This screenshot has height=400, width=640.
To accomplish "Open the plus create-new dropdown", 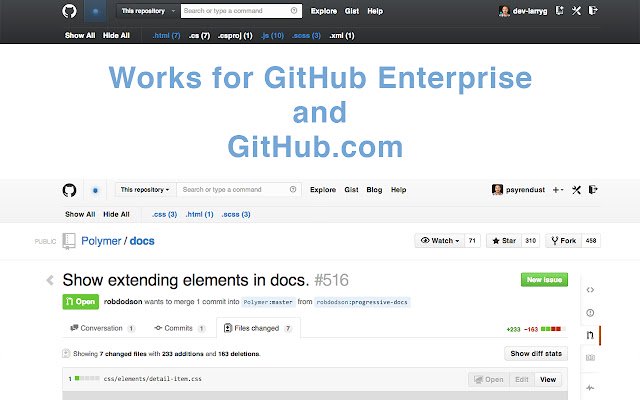I will (558, 190).
